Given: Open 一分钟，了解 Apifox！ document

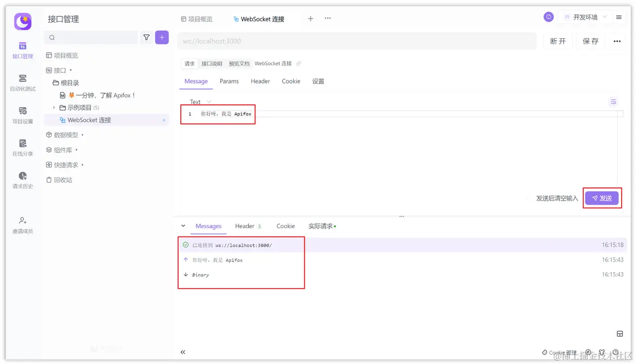Looking at the screenshot, I should 97,95.
